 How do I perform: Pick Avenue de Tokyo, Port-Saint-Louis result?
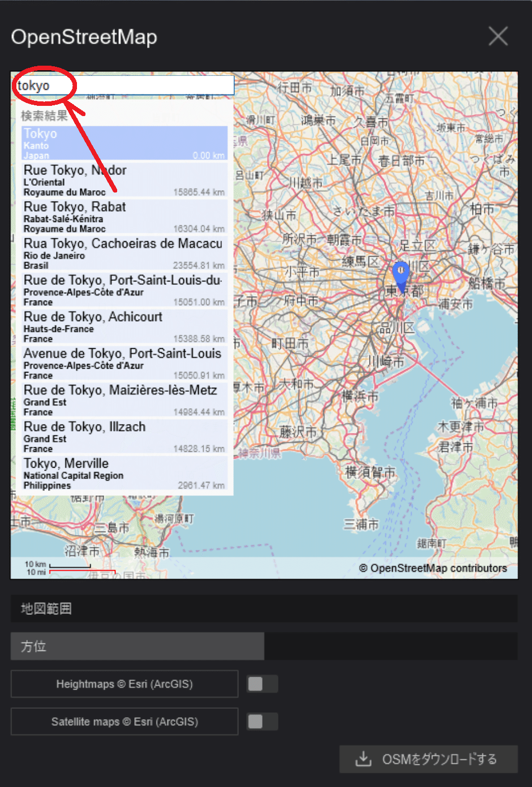(x=125, y=363)
